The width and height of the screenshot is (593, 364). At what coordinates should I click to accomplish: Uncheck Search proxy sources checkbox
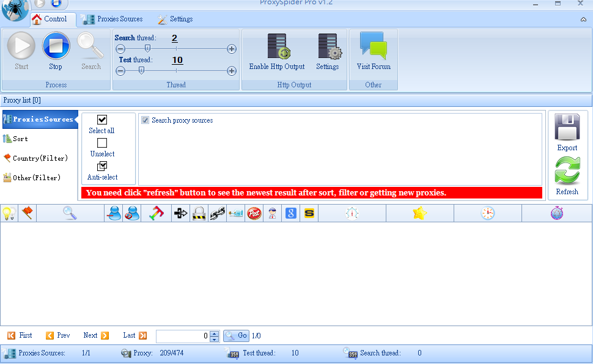(x=145, y=120)
